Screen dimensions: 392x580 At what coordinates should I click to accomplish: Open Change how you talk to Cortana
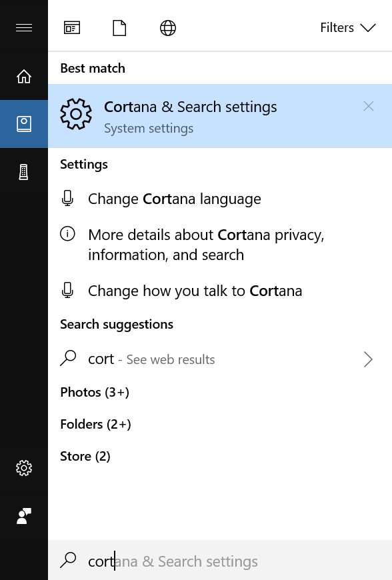(220, 291)
